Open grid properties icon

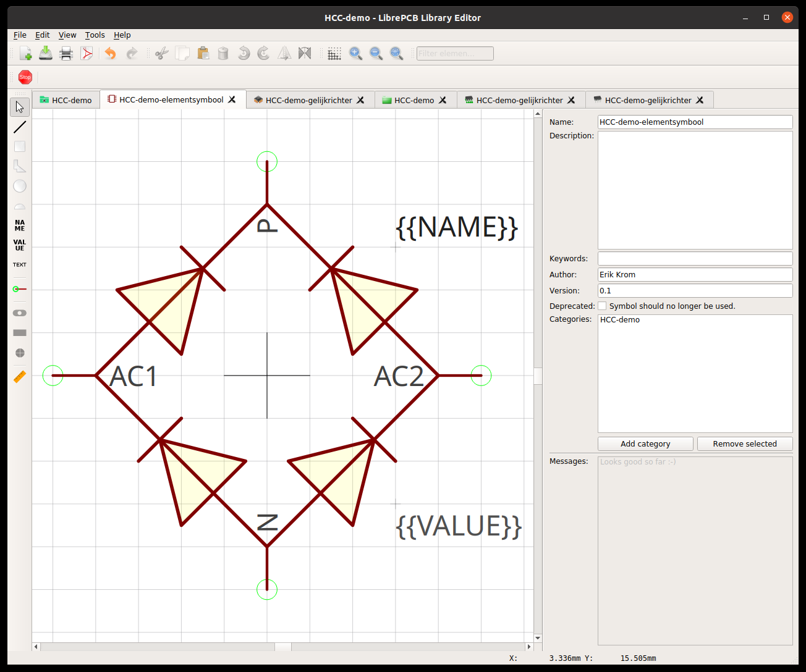coord(334,54)
